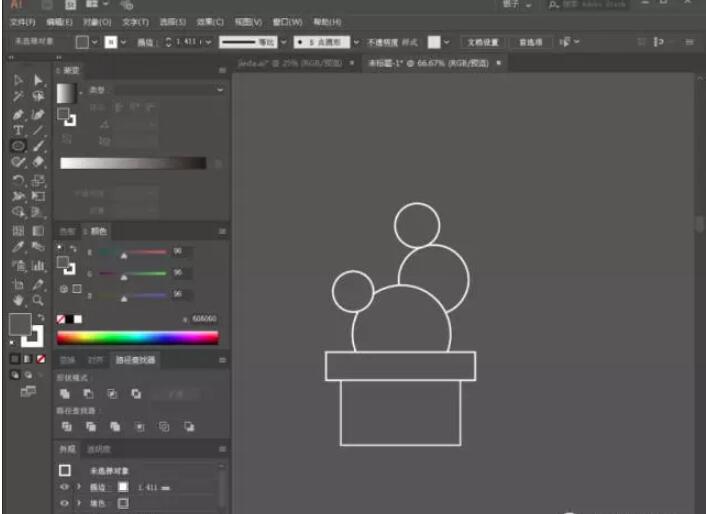The width and height of the screenshot is (706, 514).
Task: Click the Divide pathfinder icon
Action: [x=66, y=427]
